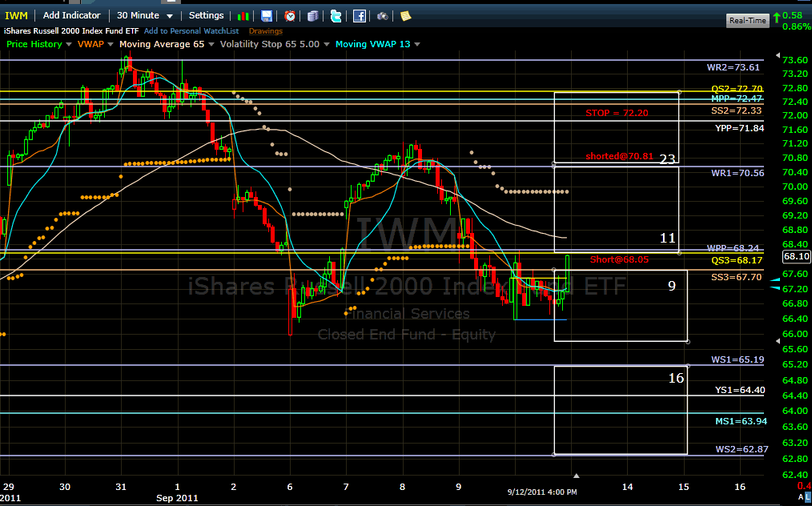The image size is (812, 506).
Task: Click the gray time marker triangle on the date axis
Action: pos(577,475)
